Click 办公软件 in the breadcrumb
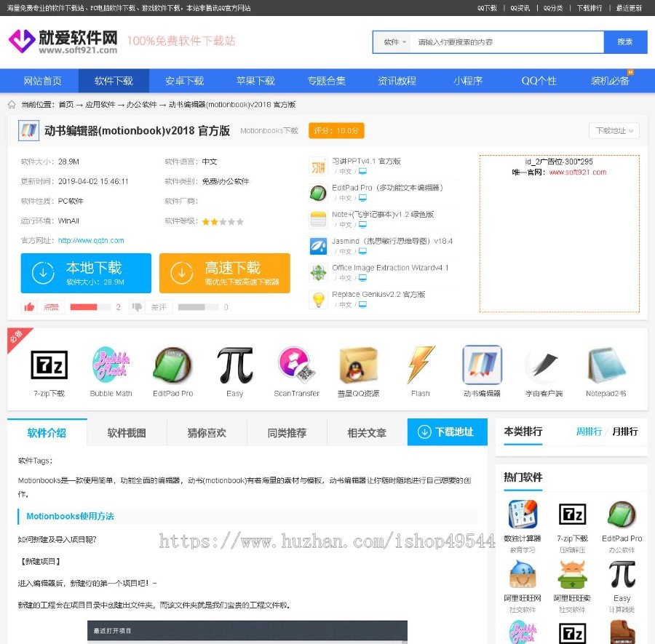The height and width of the screenshot is (644, 655). pyautogui.click(x=142, y=104)
